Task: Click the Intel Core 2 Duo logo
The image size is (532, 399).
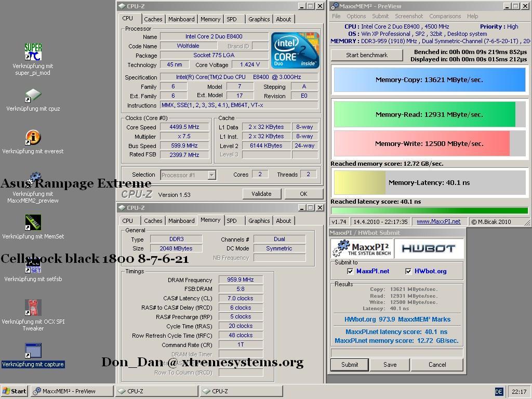Action: (295, 50)
